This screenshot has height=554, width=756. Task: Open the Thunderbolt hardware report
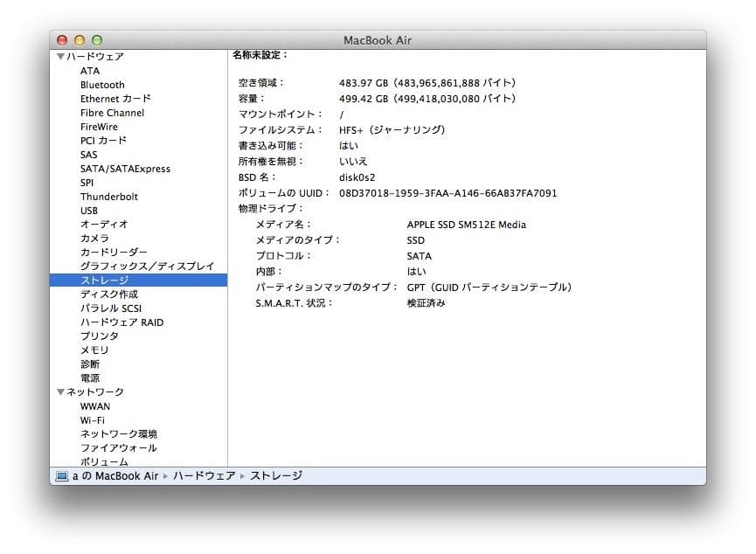pos(108,196)
